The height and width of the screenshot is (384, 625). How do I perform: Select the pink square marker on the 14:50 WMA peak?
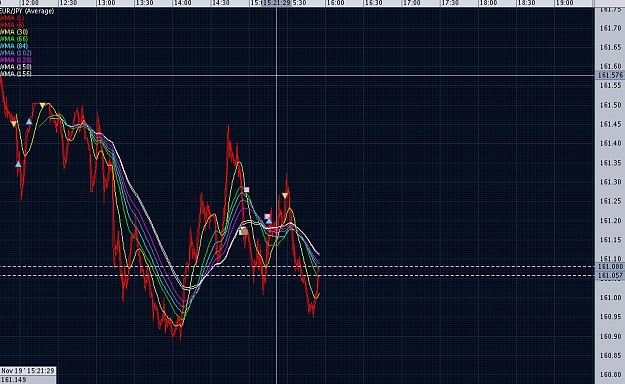coord(246,189)
